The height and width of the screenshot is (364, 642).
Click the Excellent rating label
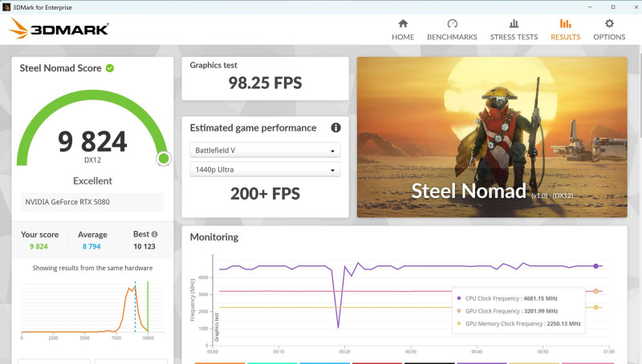[x=92, y=180]
